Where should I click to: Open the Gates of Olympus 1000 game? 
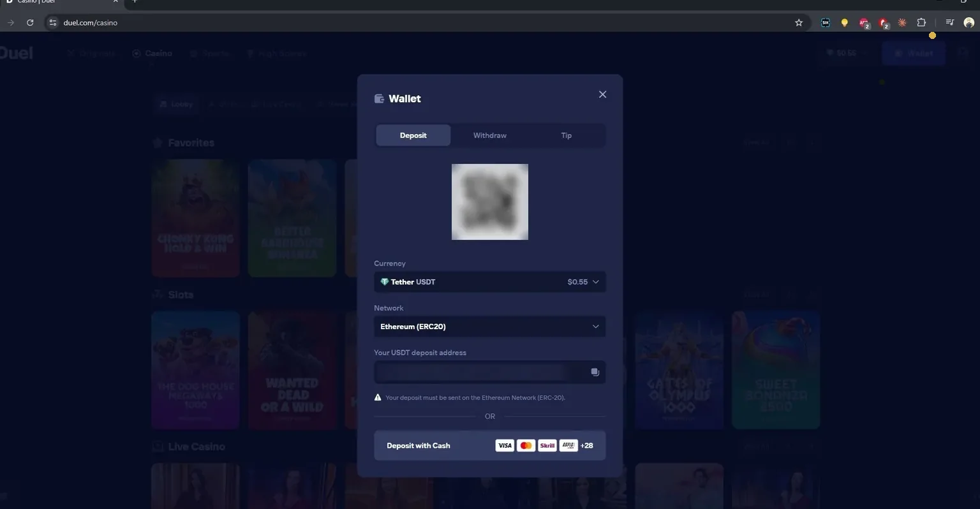[x=679, y=370]
